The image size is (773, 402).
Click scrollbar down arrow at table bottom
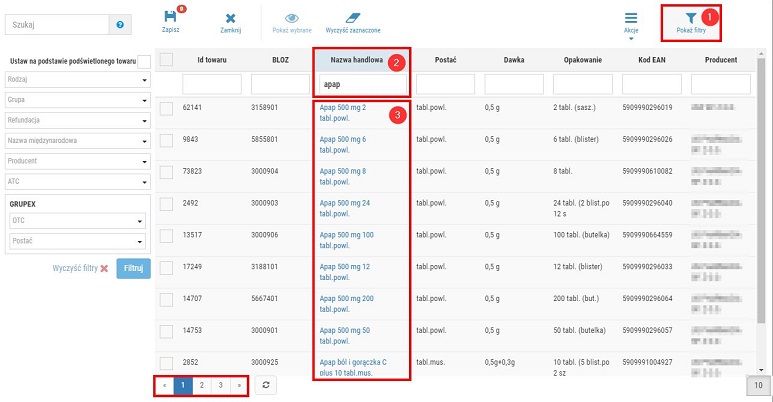coord(762,370)
